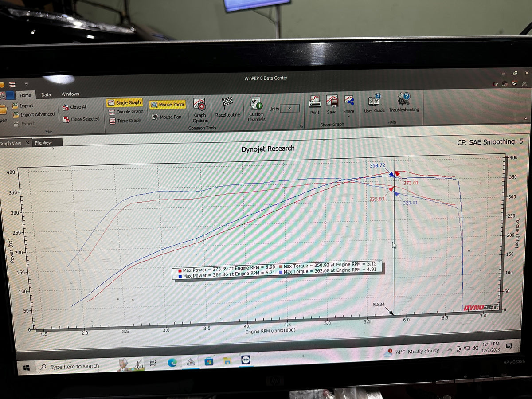The image size is (532, 399).
Task: Select the File View tab
Action: (x=43, y=143)
